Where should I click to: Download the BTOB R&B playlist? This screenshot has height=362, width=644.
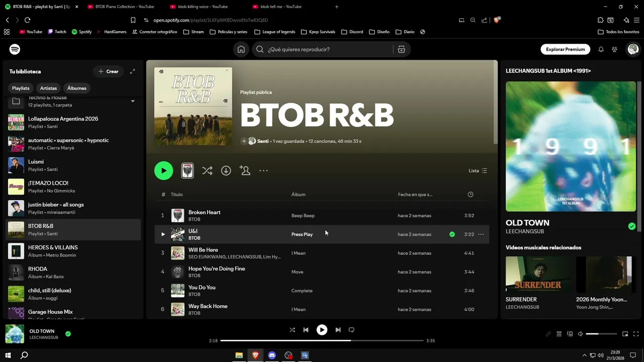(226, 171)
